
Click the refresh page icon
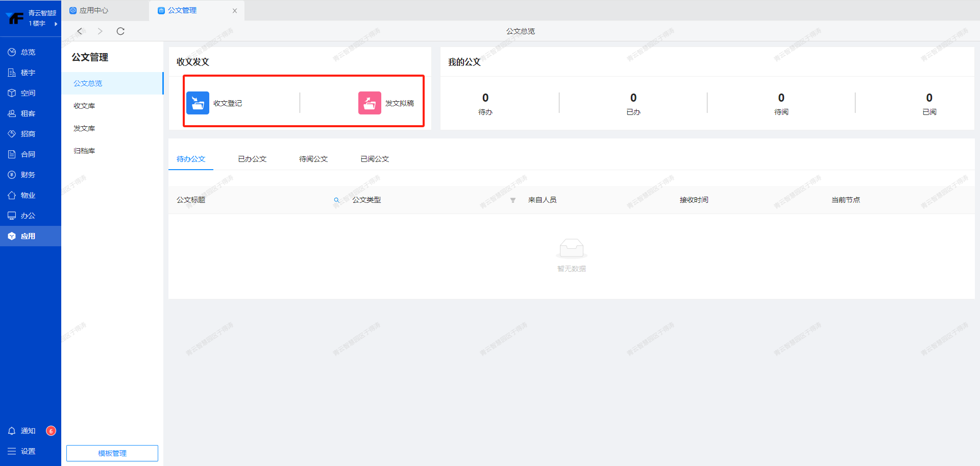[x=120, y=31]
